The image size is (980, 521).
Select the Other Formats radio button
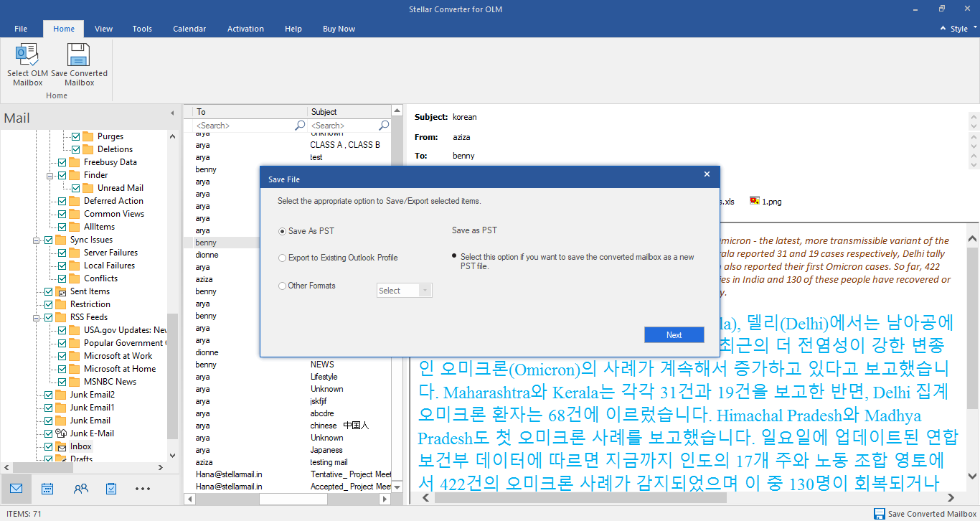tap(283, 286)
